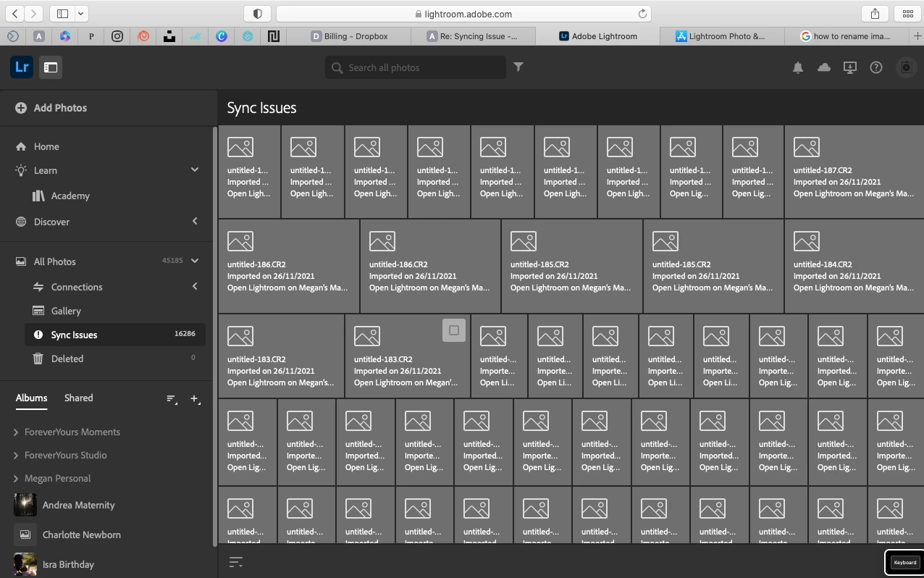Open the Instagram bookmark icon
This screenshot has height=578, width=924.
click(x=117, y=35)
